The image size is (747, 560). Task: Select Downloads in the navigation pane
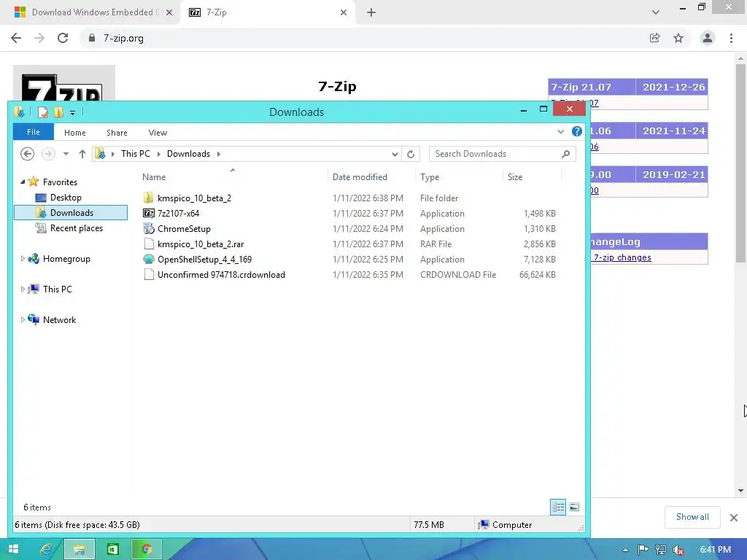click(x=71, y=212)
